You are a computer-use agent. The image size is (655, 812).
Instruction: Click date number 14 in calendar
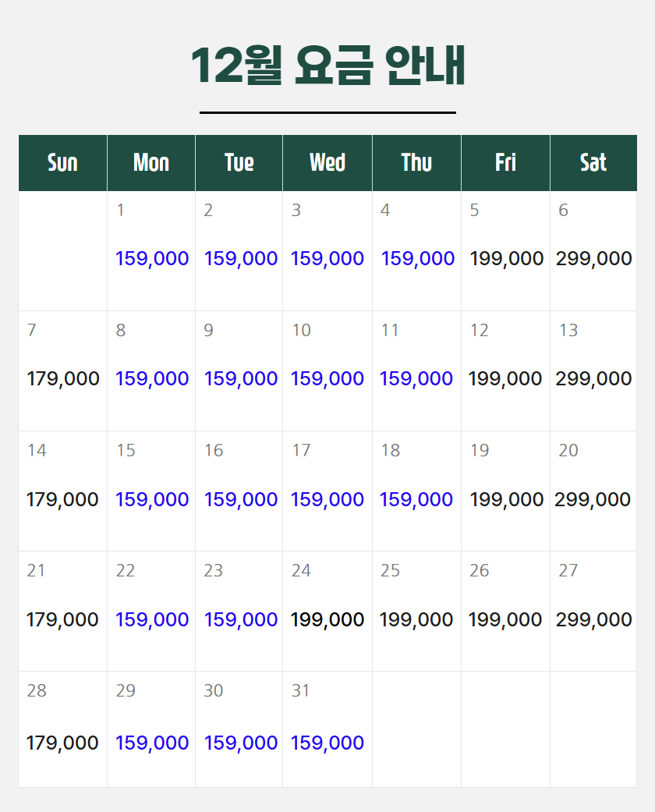pyautogui.click(x=37, y=451)
